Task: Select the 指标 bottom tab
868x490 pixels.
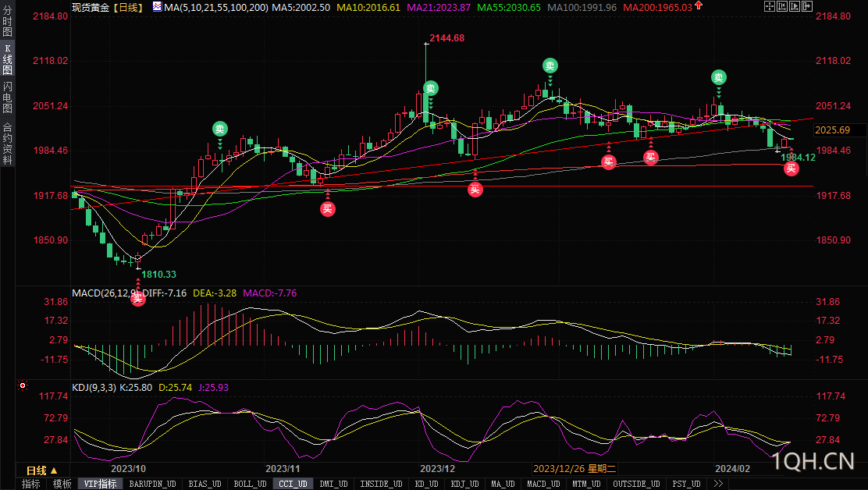Action: pyautogui.click(x=31, y=484)
